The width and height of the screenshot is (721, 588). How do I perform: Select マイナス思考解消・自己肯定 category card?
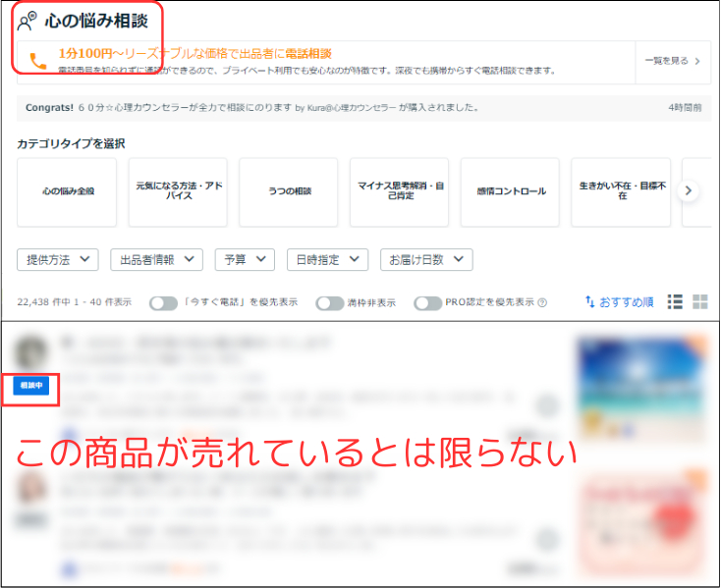[x=399, y=192]
